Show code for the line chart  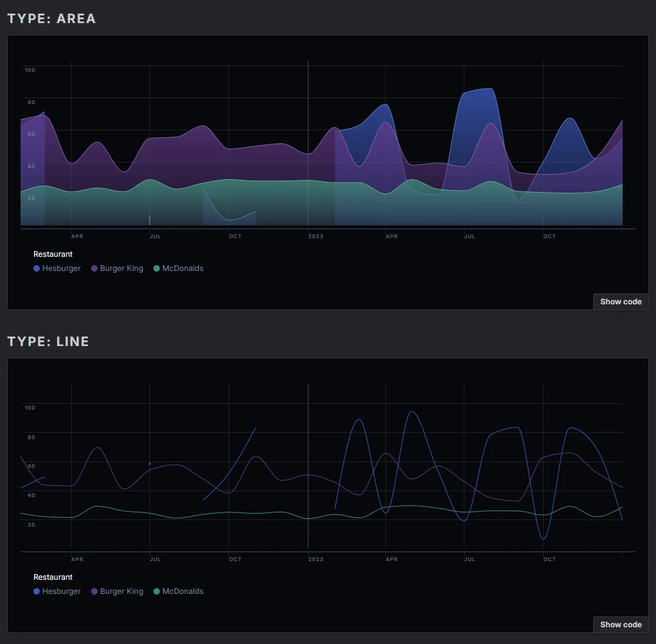[x=621, y=625]
